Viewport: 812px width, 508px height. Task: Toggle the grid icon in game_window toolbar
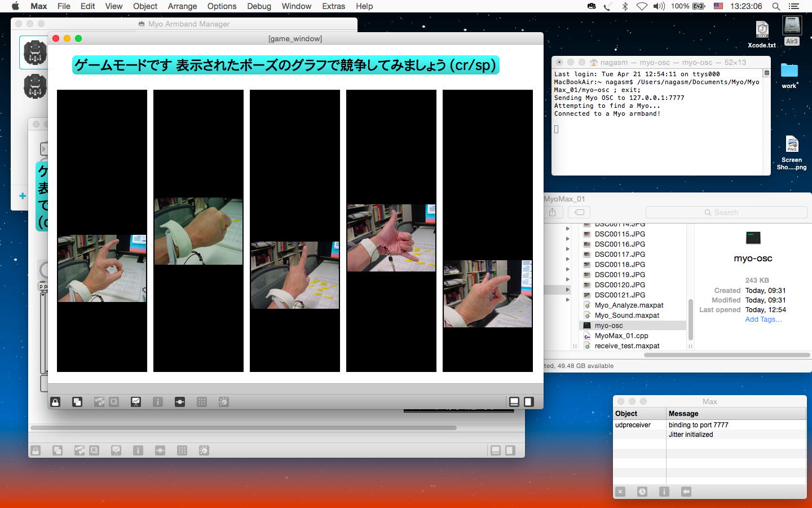click(202, 402)
